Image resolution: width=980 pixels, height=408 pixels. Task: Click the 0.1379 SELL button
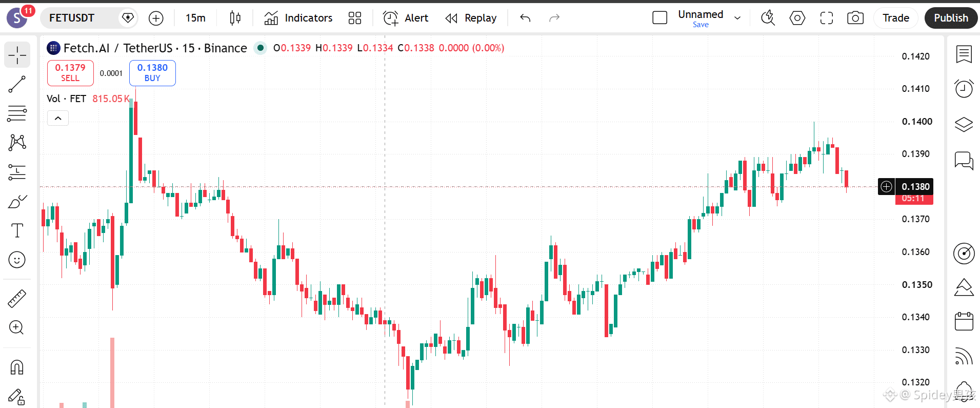70,73
